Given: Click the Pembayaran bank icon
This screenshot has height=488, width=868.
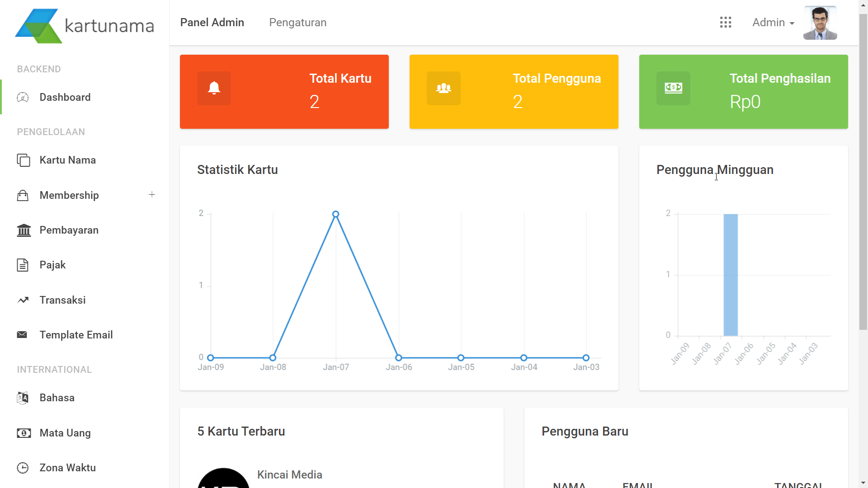Looking at the screenshot, I should pos(24,230).
